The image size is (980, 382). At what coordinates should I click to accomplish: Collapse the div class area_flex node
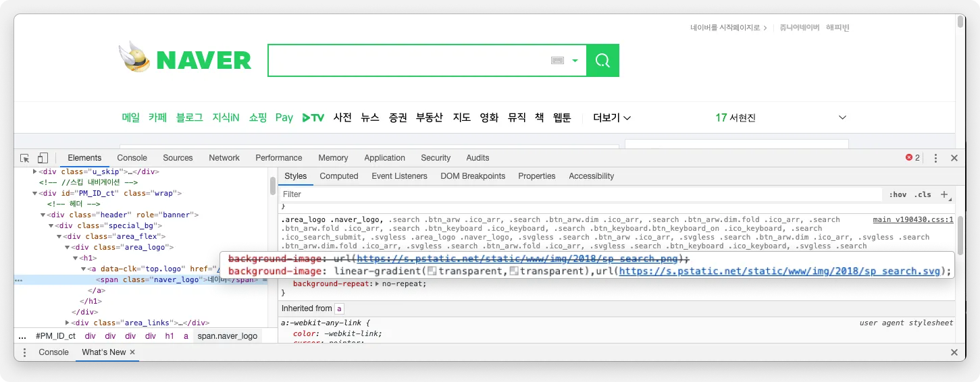59,236
